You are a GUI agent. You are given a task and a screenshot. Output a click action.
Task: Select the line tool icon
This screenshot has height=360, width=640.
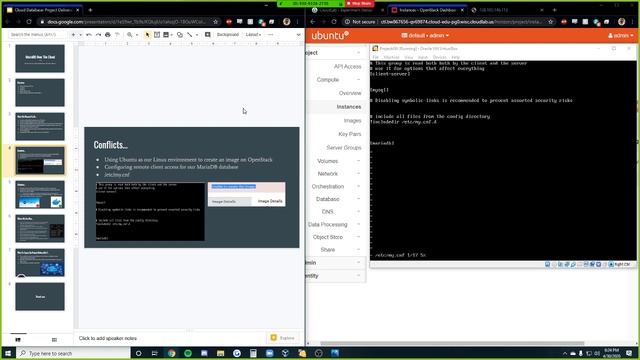coord(190,35)
